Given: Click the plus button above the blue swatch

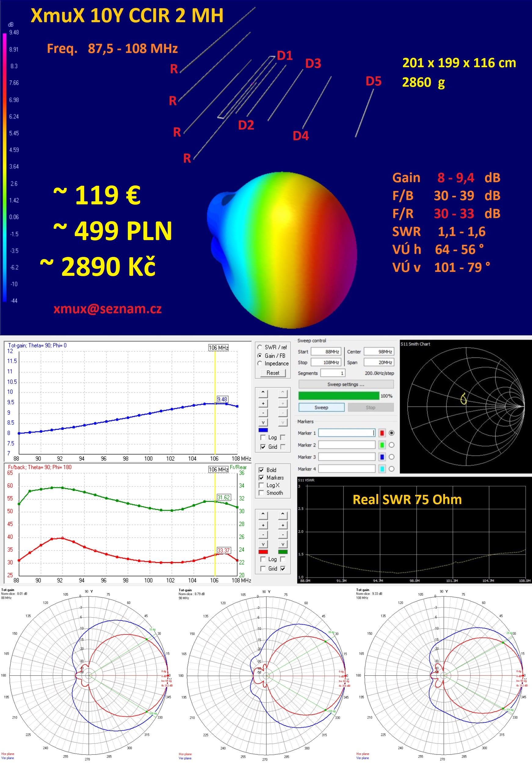Looking at the screenshot, I should pos(263,403).
